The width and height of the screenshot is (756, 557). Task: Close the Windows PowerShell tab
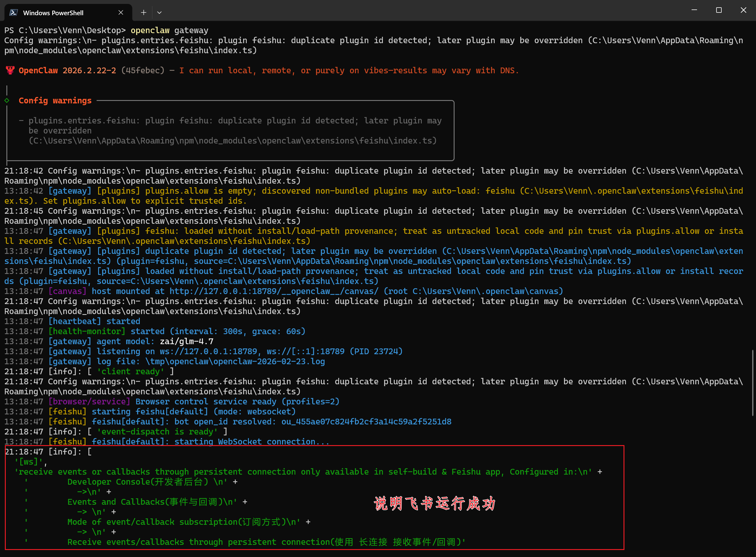(121, 12)
